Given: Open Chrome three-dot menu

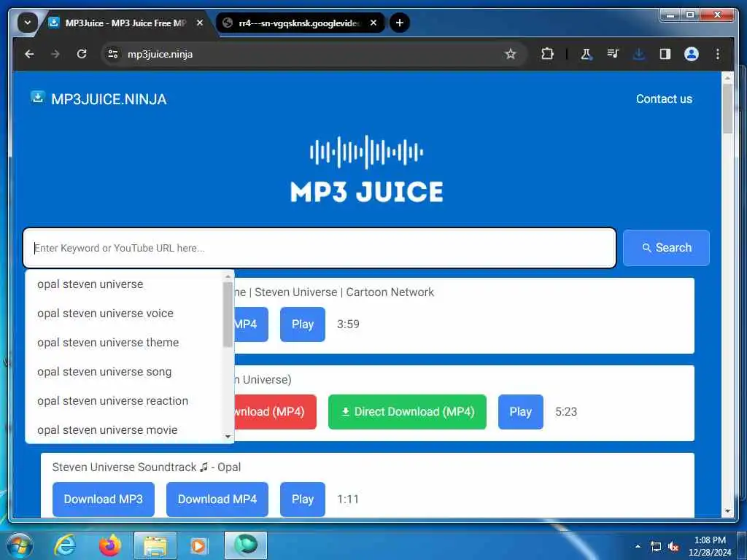Looking at the screenshot, I should [718, 54].
